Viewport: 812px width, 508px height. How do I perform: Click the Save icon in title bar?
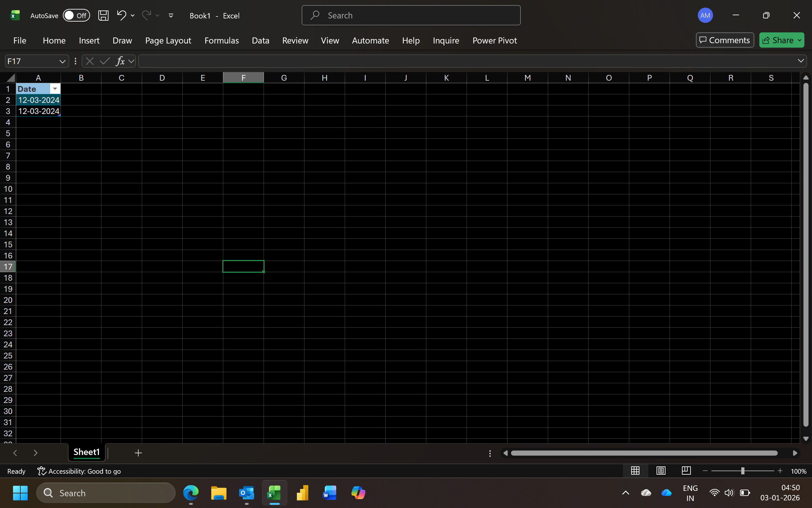click(x=103, y=16)
